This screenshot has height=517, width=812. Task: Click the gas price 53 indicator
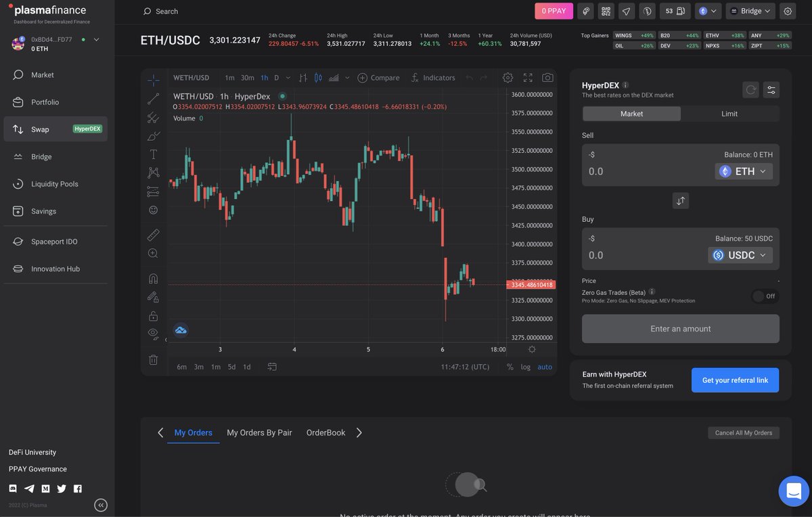[675, 11]
